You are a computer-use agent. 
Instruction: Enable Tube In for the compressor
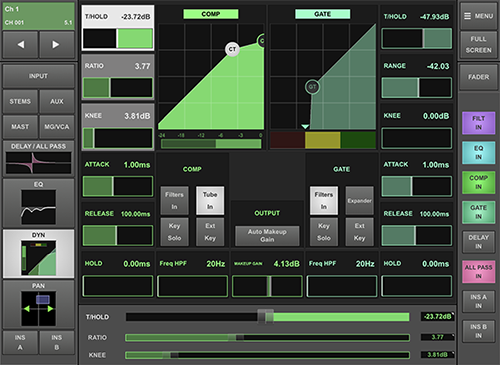tap(210, 200)
